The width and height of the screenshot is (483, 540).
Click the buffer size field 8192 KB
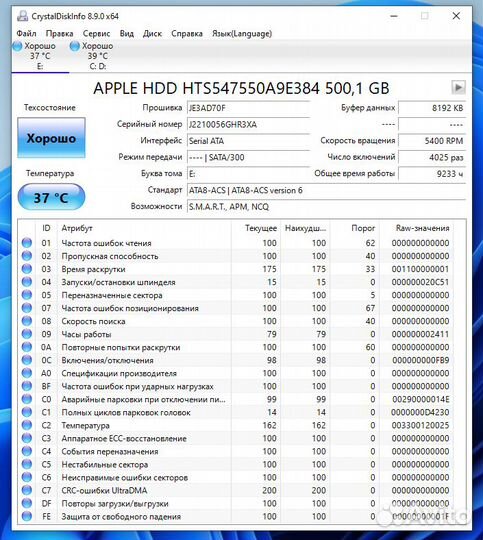432,108
